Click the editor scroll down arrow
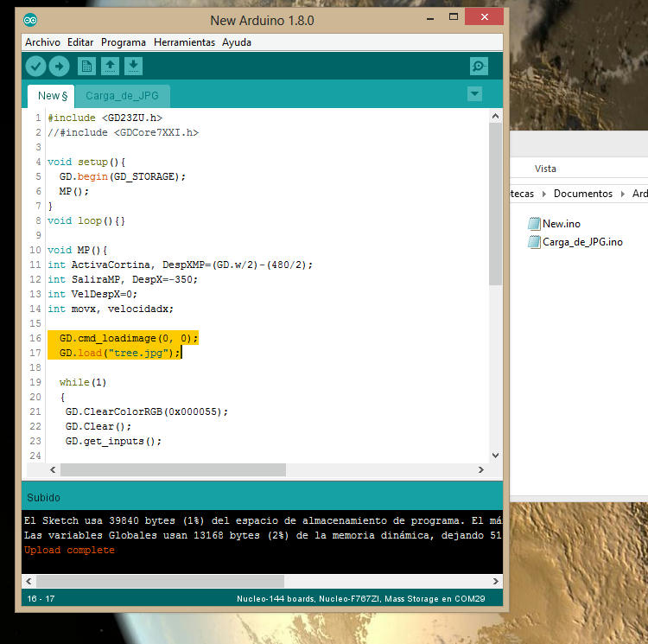The image size is (648, 644). (495, 455)
